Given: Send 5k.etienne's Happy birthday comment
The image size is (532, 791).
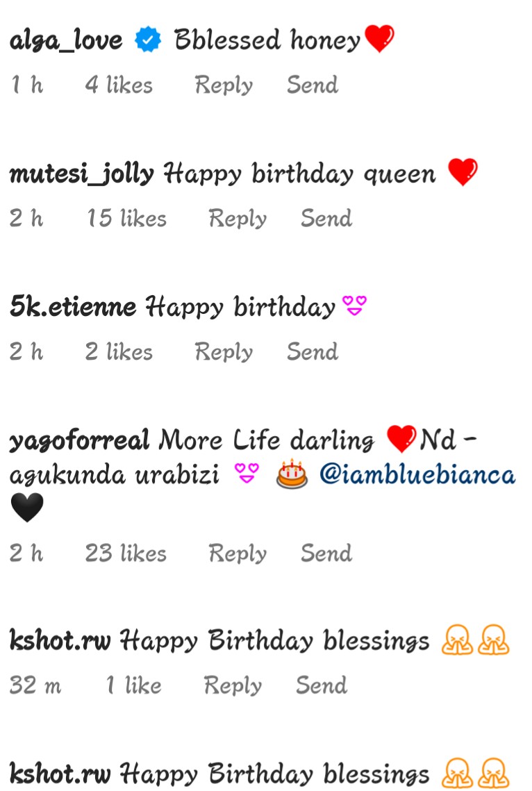Looking at the screenshot, I should point(313,351).
